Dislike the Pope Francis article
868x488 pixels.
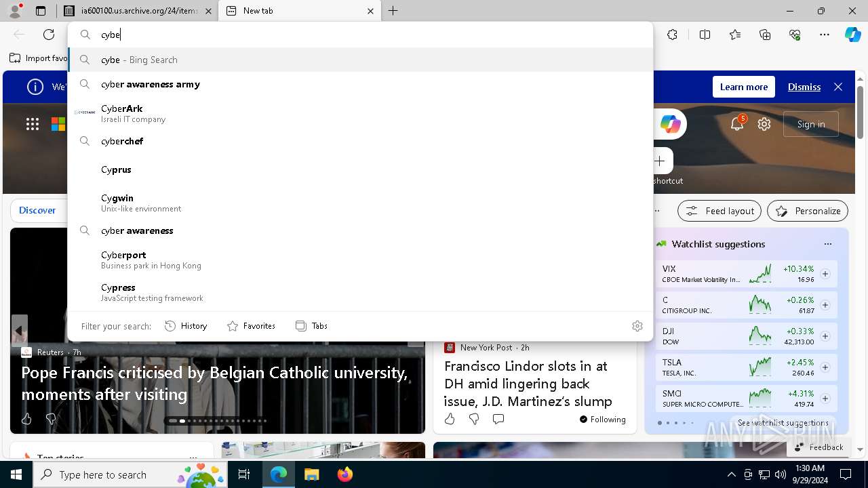tap(50, 419)
